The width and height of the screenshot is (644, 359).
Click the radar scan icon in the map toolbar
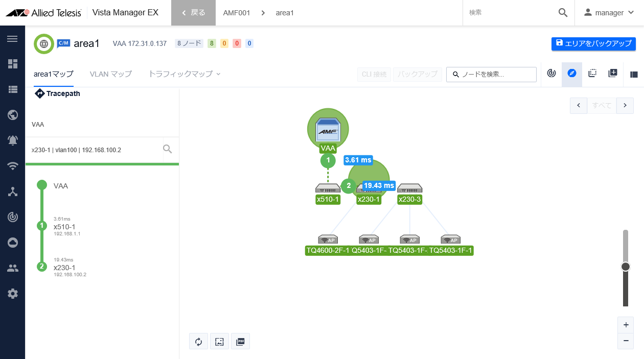click(551, 74)
